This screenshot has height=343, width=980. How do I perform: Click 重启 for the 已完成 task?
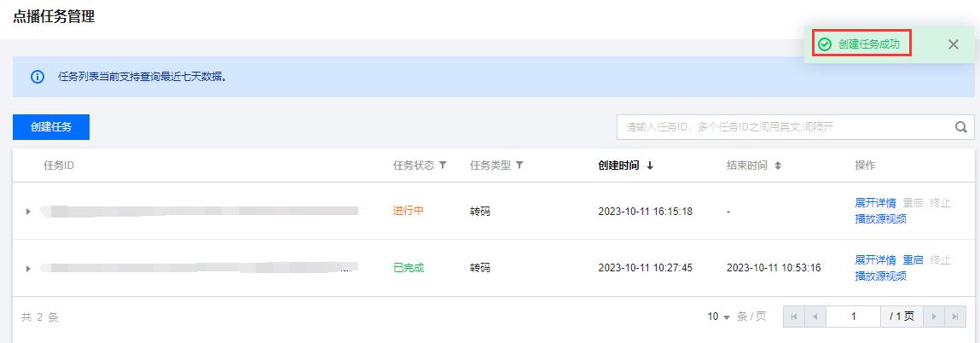click(x=913, y=260)
